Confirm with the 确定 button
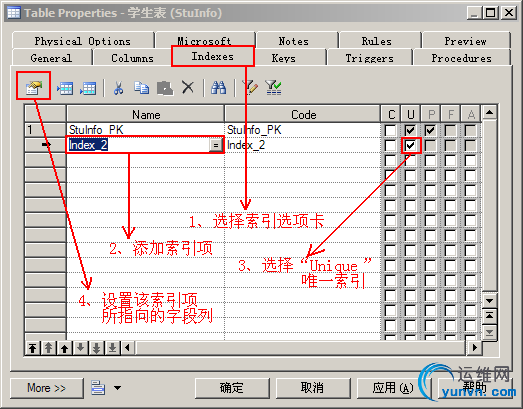The image size is (523, 409). tap(232, 388)
